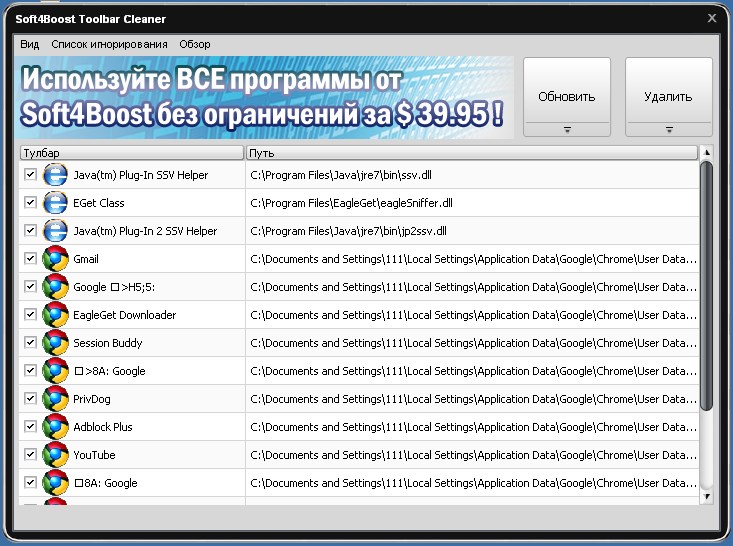This screenshot has width=733, height=546.
Task: Click the jp2ssv.dll path
Action: pos(348,231)
